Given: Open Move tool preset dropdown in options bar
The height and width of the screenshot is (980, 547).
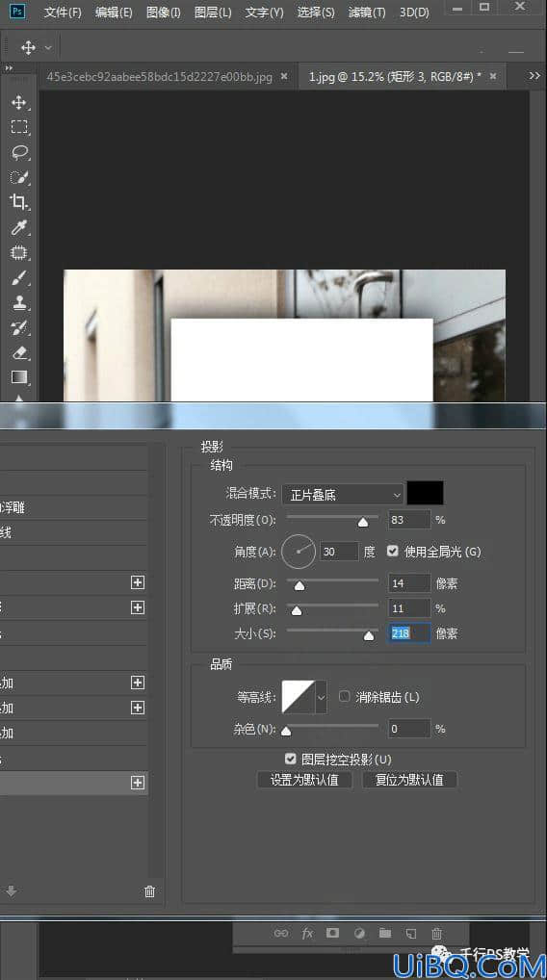Looking at the screenshot, I should [x=48, y=47].
